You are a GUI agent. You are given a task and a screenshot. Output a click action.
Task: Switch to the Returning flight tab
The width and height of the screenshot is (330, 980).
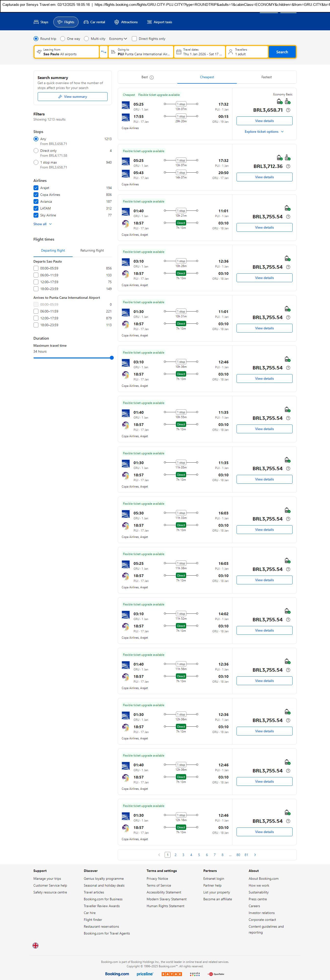[x=92, y=250]
